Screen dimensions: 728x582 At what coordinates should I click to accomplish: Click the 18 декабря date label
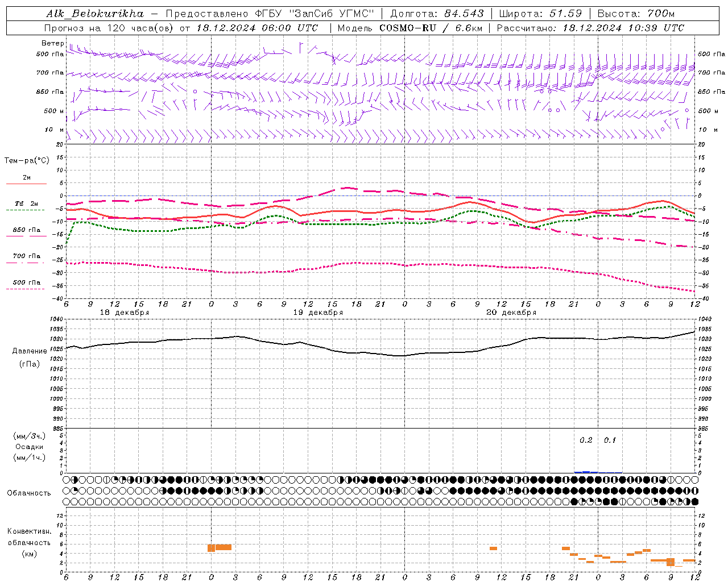125,313
